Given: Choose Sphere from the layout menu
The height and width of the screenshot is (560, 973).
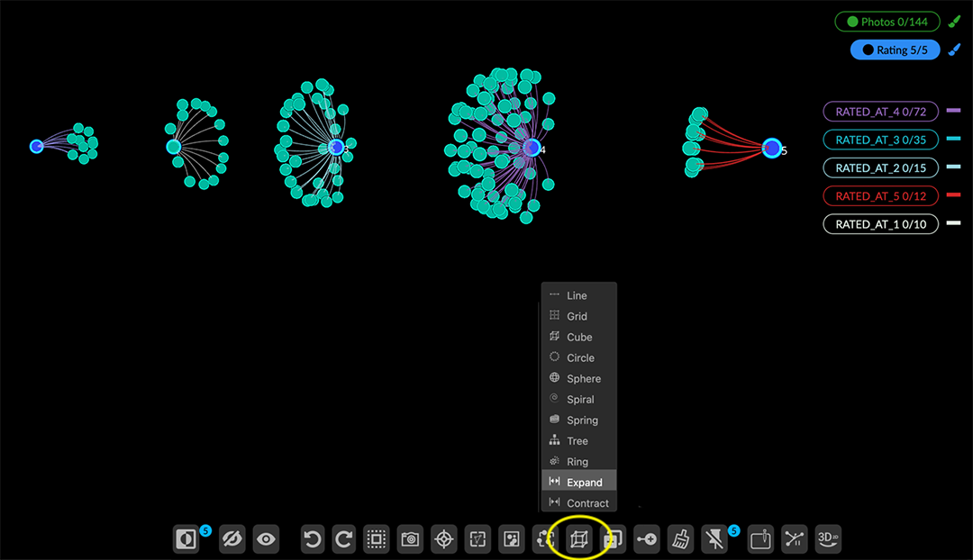Looking at the screenshot, I should [x=583, y=379].
